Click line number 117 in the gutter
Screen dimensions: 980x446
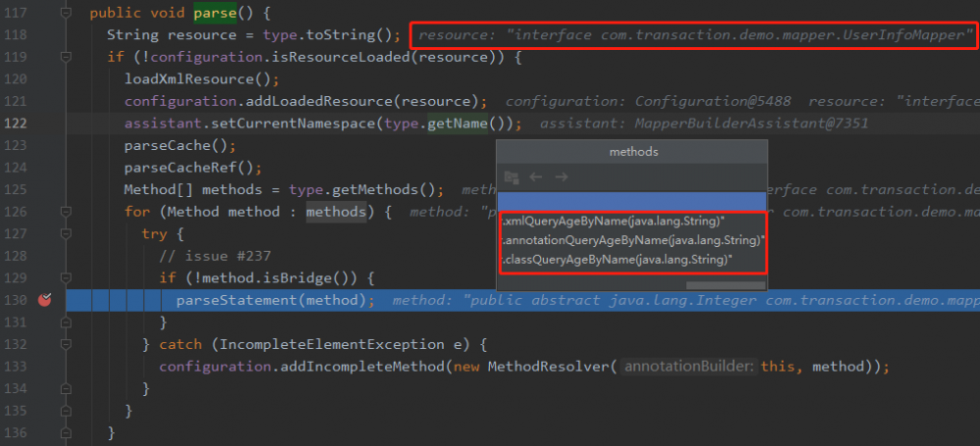(15, 13)
